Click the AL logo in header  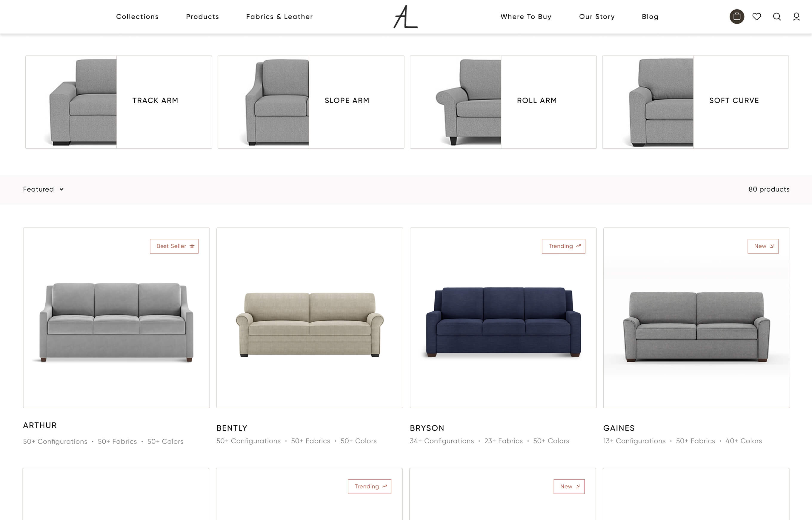click(x=406, y=16)
